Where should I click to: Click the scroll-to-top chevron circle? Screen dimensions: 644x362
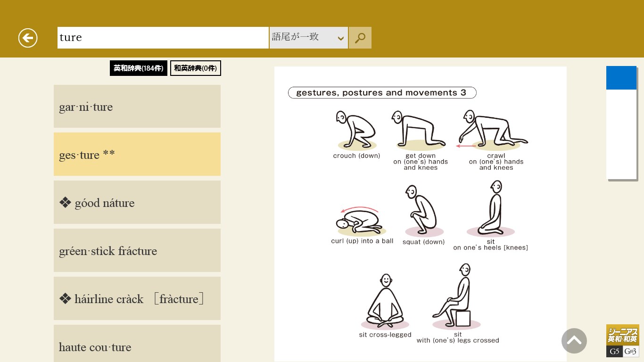coord(574,340)
